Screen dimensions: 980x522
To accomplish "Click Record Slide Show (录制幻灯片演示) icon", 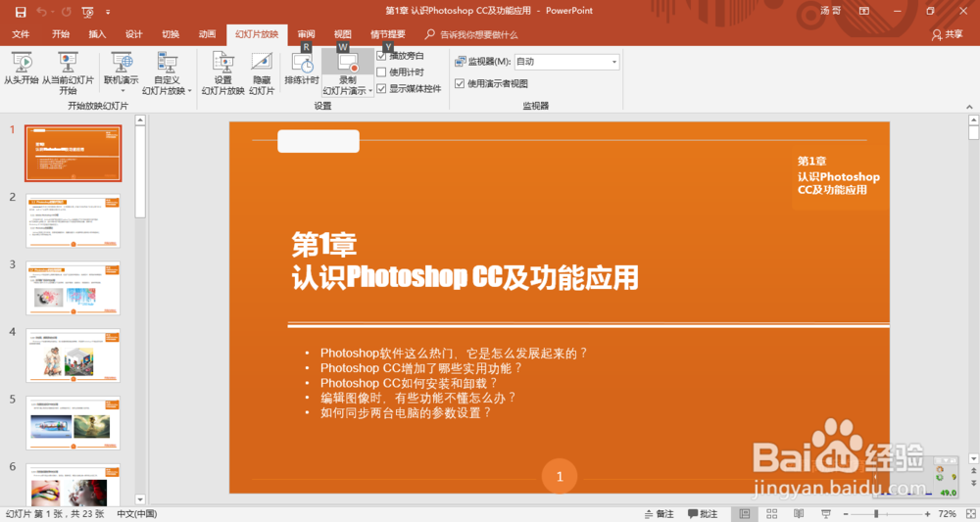I will (348, 63).
